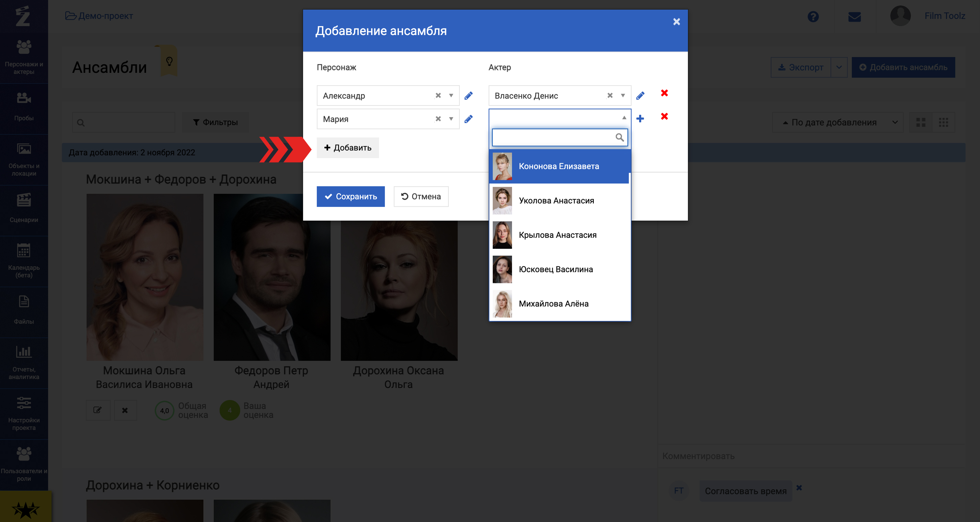Pick Юсковец Василина from actor list

(555, 269)
